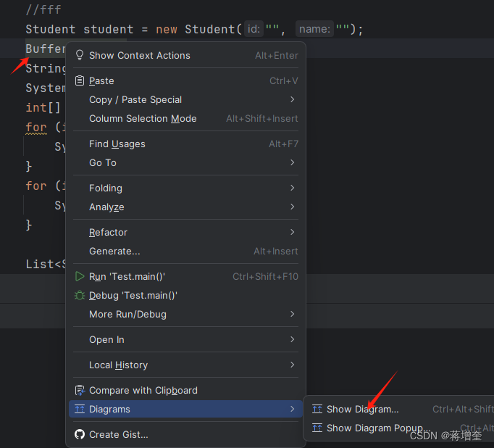Open Copy / Paste Special
Viewport: 494px width, 448px height.
pyautogui.click(x=186, y=99)
